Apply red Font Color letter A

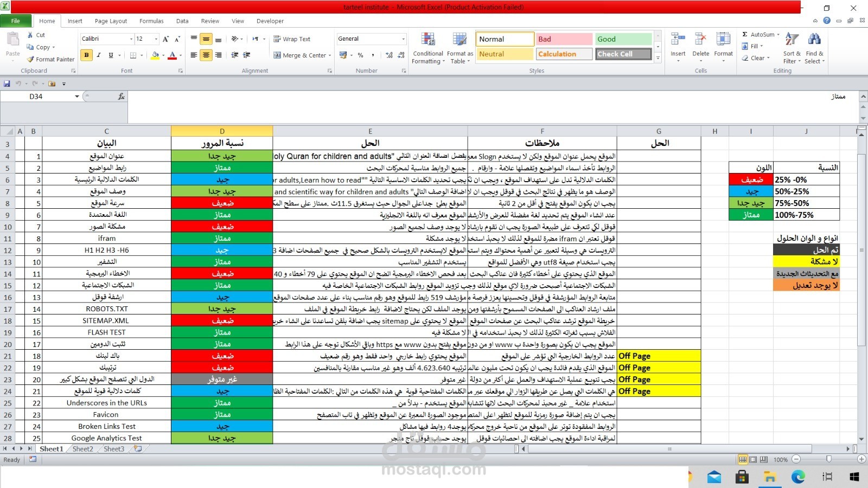[173, 55]
